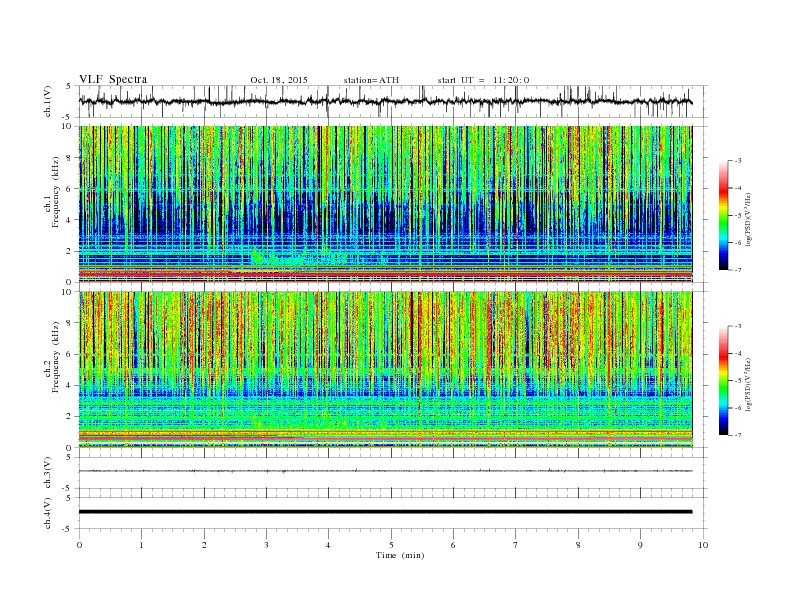This screenshot has height=612, width=792.
Task: Click the "ch.1(V)" waveform axis label
Action: tap(48, 101)
